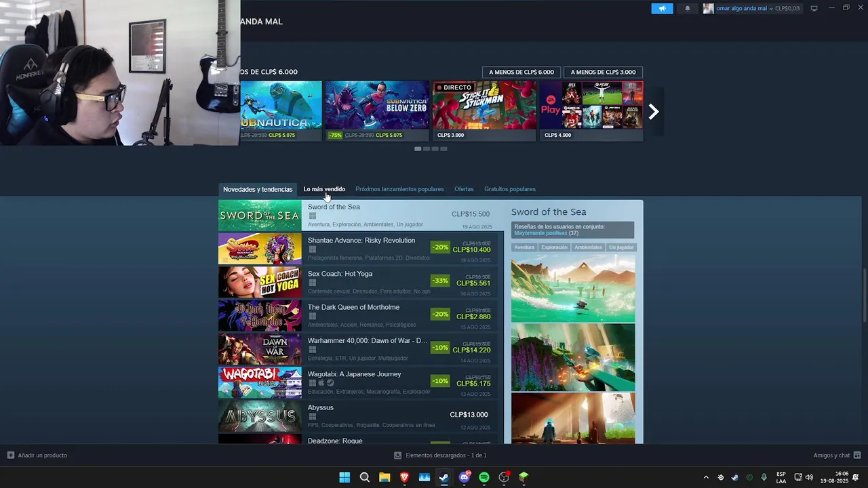
Task: Click Añadir un producto plus icon
Action: [11, 455]
